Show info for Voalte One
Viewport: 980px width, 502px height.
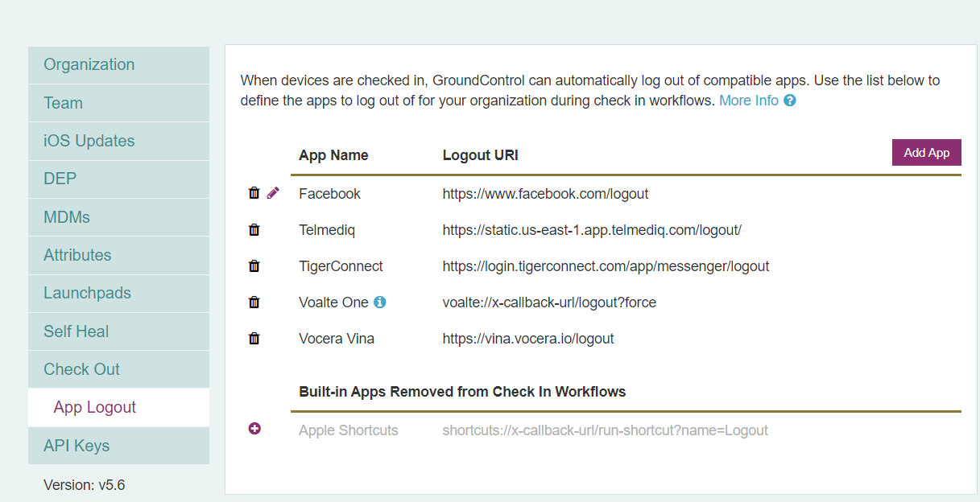pyautogui.click(x=380, y=302)
